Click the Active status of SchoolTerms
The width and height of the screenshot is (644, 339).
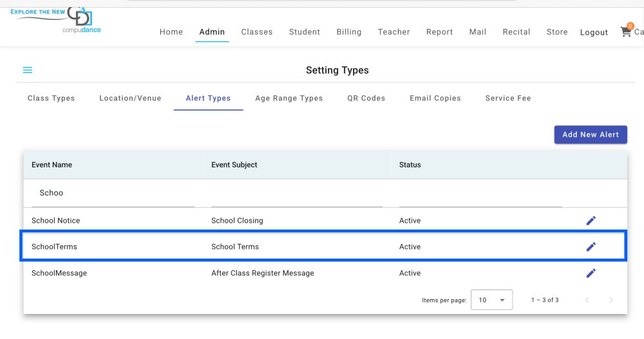coord(410,246)
